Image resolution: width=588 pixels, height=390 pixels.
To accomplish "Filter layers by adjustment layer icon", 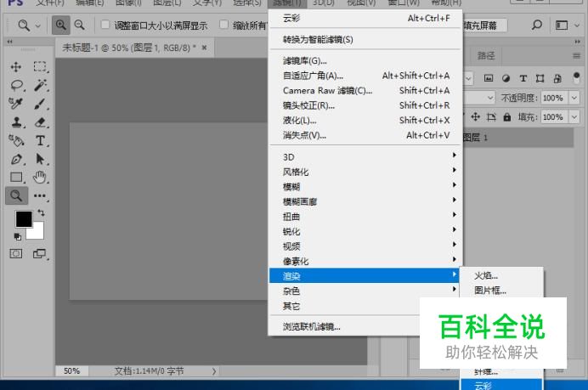I will (x=506, y=78).
